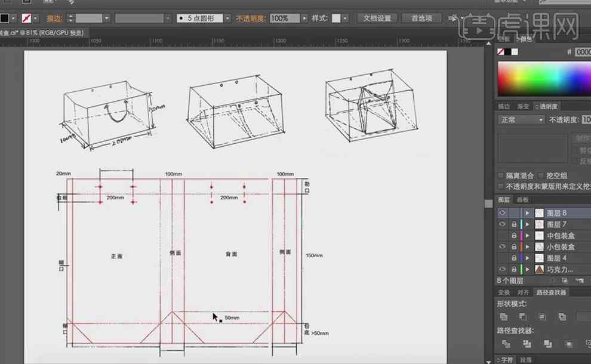This screenshot has height=364, width=591.
Task: Open the variable width profile dropdown
Action: tap(168, 18)
